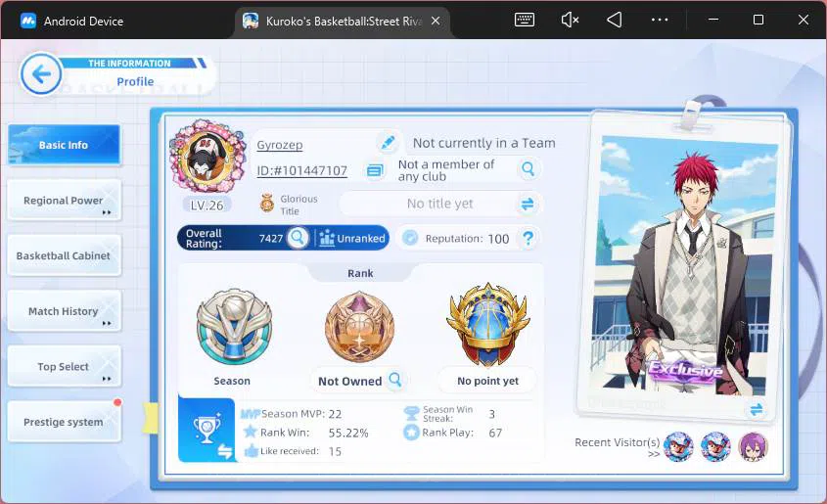The height and width of the screenshot is (504, 827).
Task: Switch to the Android Device tab
Action: click(x=72, y=22)
